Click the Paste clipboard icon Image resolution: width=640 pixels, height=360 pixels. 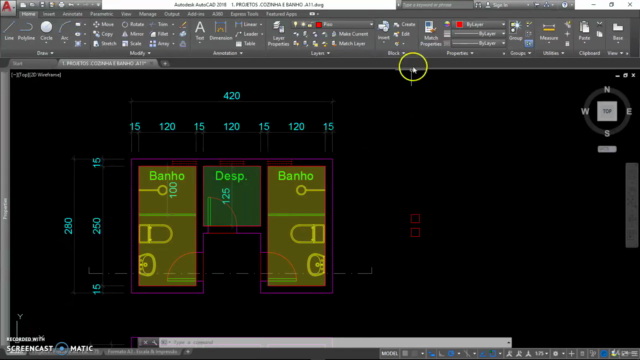[584, 31]
